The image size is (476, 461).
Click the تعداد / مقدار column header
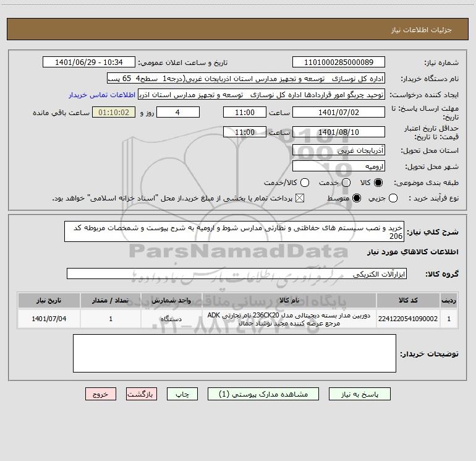pyautogui.click(x=111, y=300)
